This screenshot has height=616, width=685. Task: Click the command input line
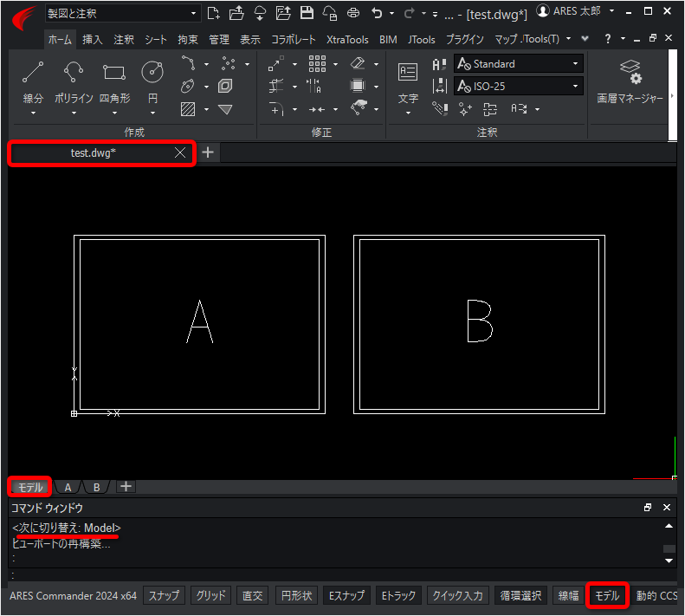point(343,575)
